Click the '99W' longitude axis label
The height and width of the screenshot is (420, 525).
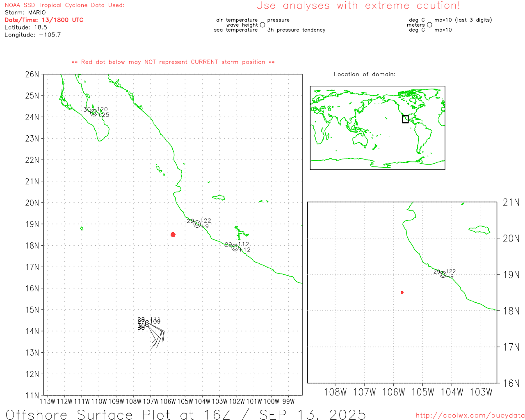[x=288, y=402]
